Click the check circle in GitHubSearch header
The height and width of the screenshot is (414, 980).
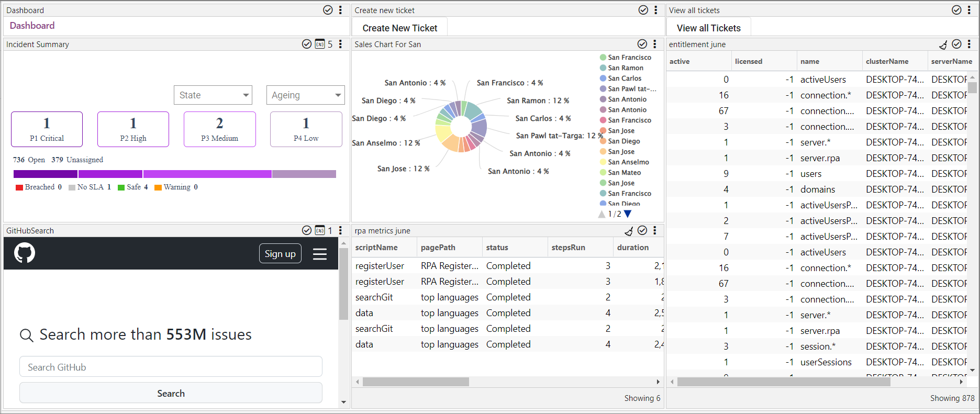tap(307, 230)
